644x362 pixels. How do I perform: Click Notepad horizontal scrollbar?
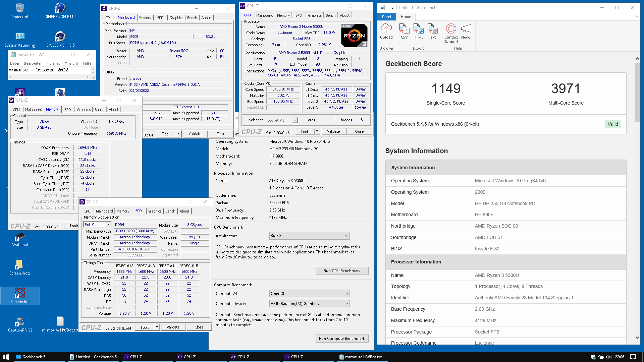pyautogui.click(x=50, y=77)
